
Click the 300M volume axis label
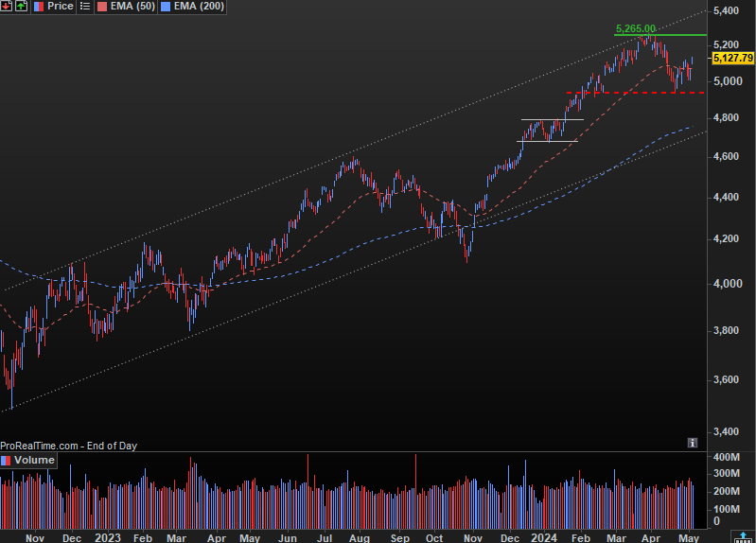pyautogui.click(x=727, y=473)
